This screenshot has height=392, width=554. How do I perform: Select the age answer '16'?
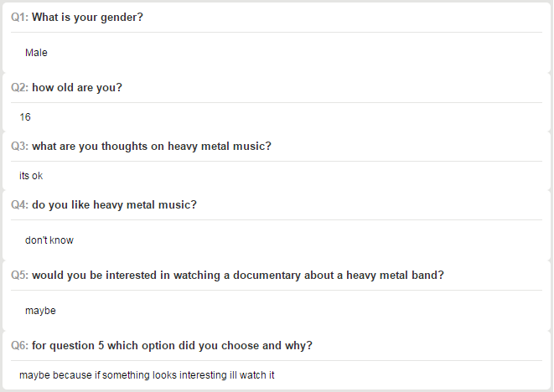click(25, 117)
